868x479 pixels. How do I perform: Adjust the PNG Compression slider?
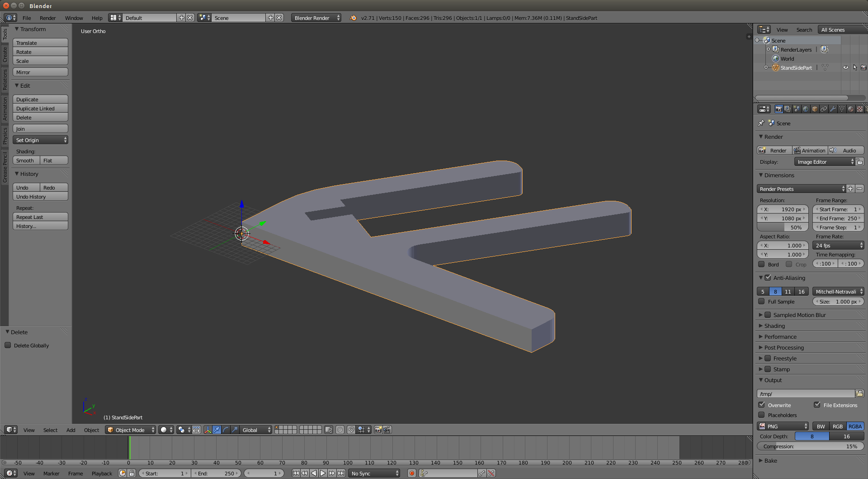[810, 446]
